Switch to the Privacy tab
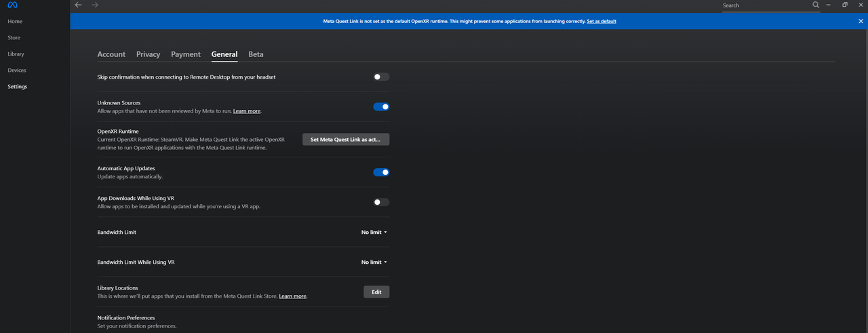Viewport: 868px width, 333px height. (148, 54)
